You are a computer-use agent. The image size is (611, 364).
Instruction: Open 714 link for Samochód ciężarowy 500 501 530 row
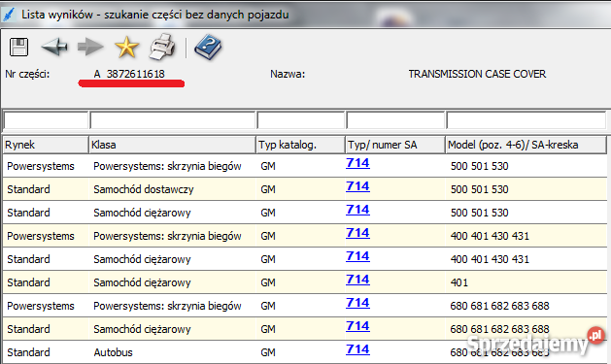(357, 210)
